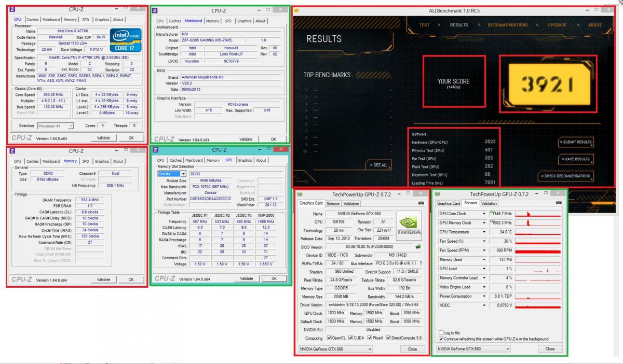Click the CMD16GX3M4A2800C12 part number field
The image size is (623, 364).
(211, 199)
